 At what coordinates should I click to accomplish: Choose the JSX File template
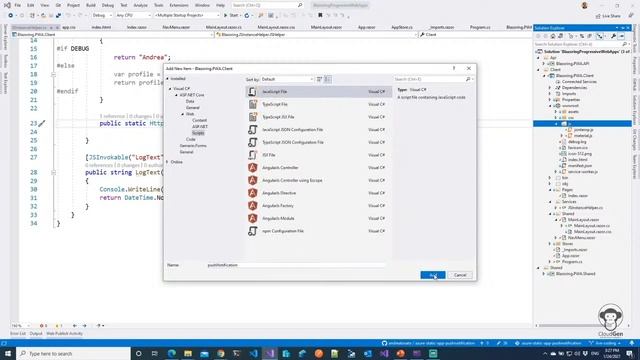point(319,155)
